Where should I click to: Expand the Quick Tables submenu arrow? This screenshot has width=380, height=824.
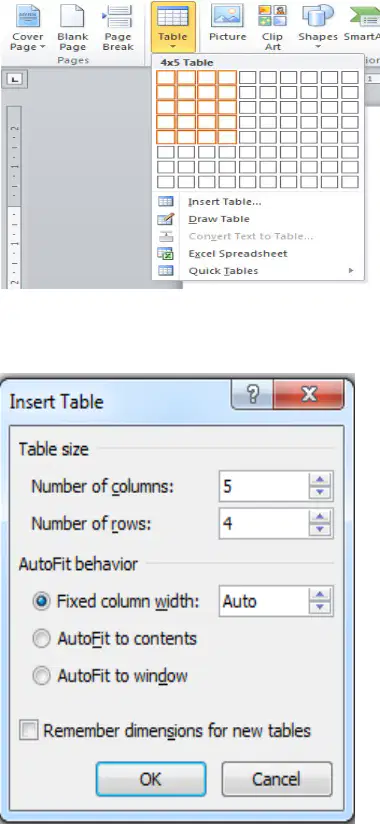[x=351, y=271]
